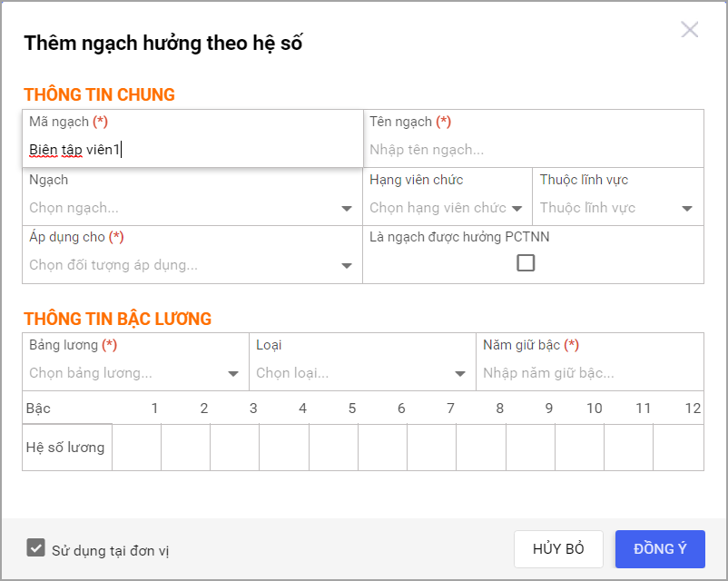Expand the 'Loại' dropdown
728x581 pixels.
click(x=360, y=373)
